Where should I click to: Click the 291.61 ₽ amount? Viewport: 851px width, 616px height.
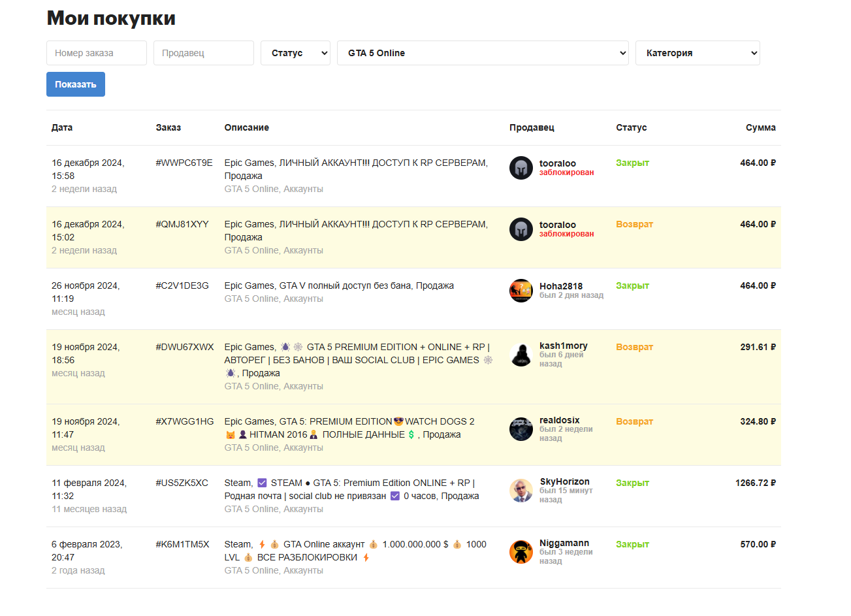[758, 347]
